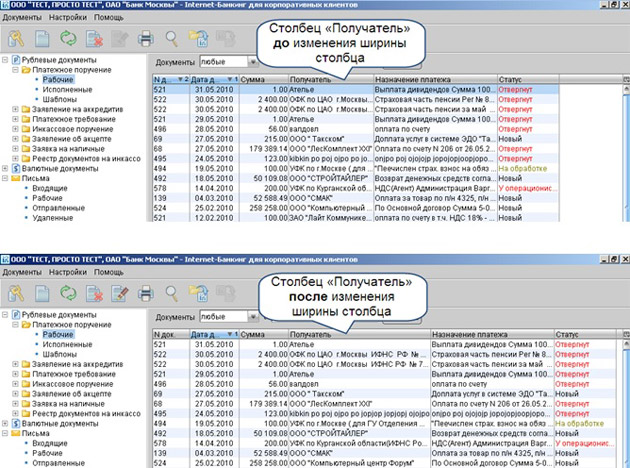The image size is (630, 468).
Task: Select Исполненные folder in upper window tree
Action: point(68,90)
